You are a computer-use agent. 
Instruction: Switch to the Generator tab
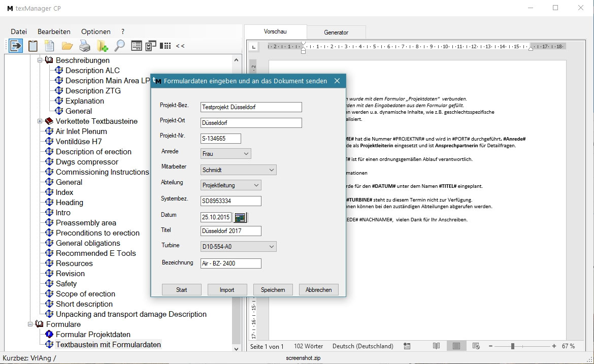coord(336,31)
